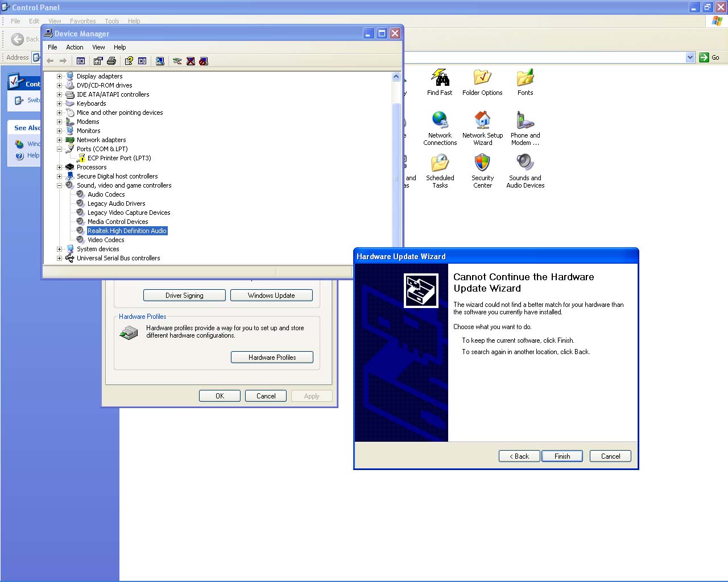Select the ECP Printer Port (LPT3) device
The height and width of the screenshot is (582, 728).
tap(119, 158)
